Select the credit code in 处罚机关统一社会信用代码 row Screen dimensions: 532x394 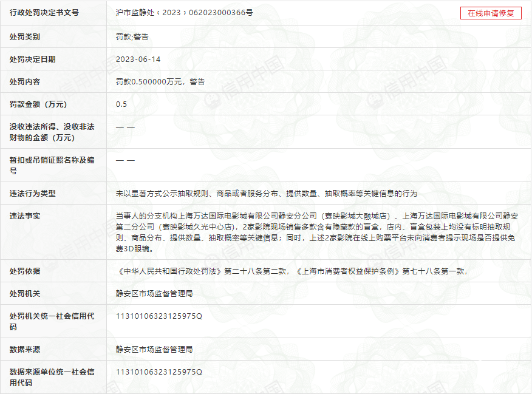pos(159,316)
